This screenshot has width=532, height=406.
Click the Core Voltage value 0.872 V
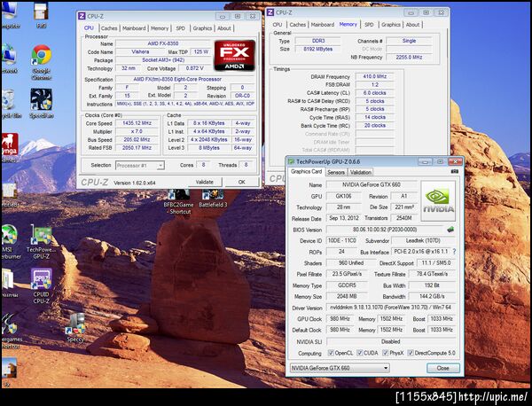click(194, 68)
